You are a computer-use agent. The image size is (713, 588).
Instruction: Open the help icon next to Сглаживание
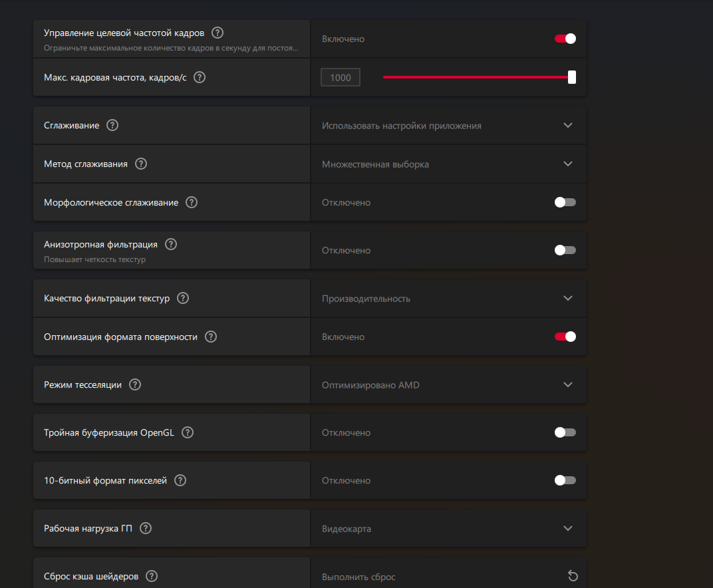click(112, 125)
